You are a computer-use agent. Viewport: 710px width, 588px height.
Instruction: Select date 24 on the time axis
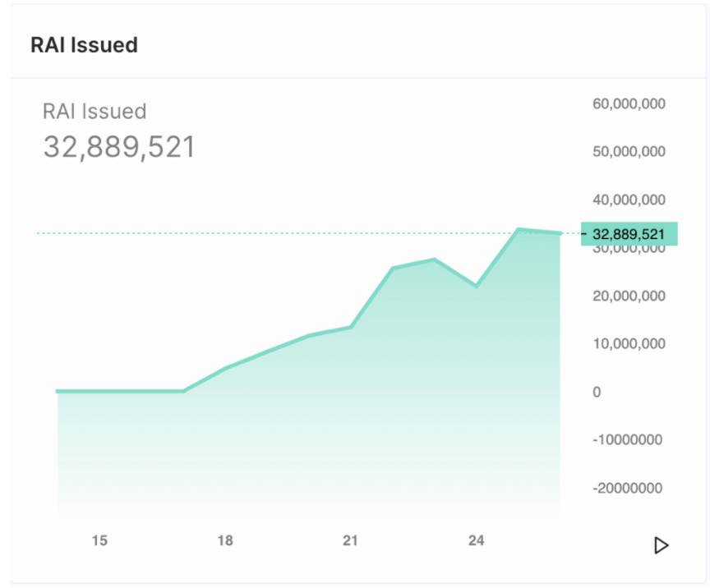pos(477,540)
